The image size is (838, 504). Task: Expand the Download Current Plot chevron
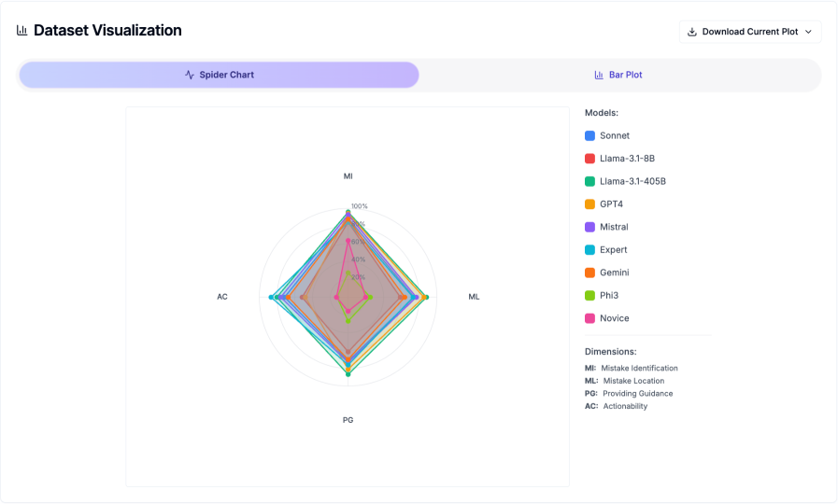pos(808,32)
